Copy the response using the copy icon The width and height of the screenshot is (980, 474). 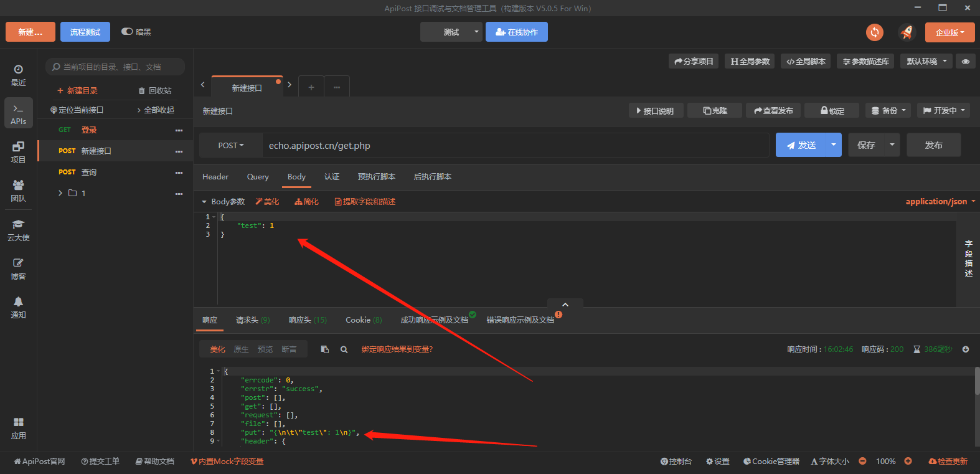point(324,349)
